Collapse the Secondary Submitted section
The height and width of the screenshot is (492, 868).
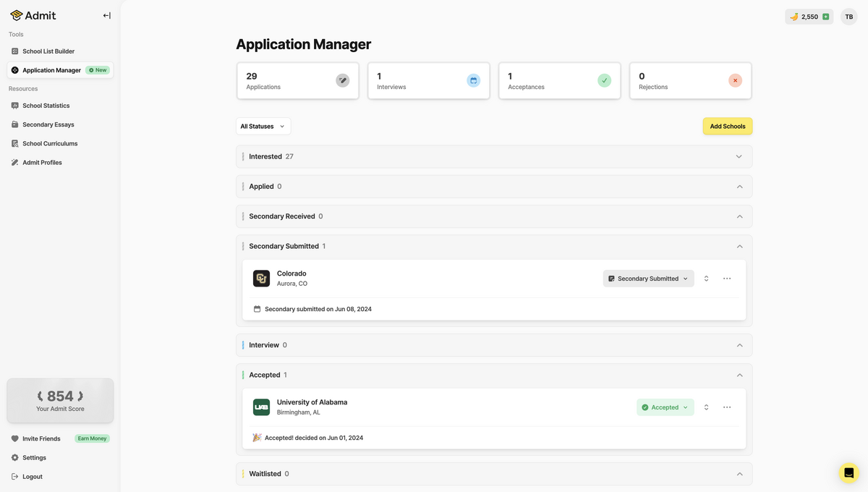tap(739, 247)
